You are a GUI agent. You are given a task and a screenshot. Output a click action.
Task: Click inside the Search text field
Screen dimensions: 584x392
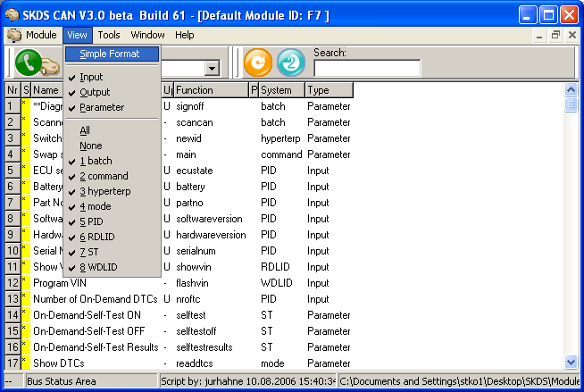[x=366, y=68]
